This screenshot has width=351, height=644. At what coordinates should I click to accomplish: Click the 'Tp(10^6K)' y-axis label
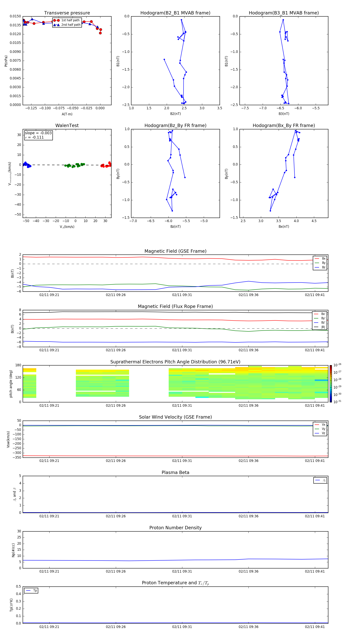11,605
